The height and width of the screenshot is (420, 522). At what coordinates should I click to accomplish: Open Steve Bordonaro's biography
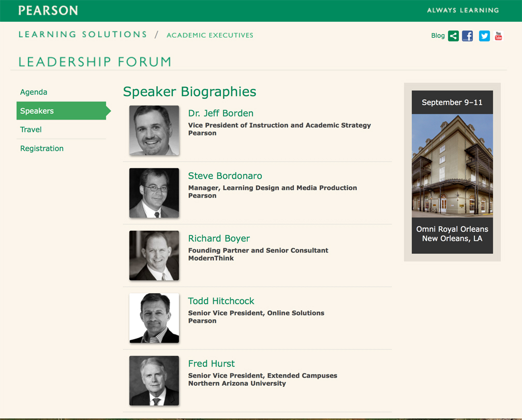(225, 176)
